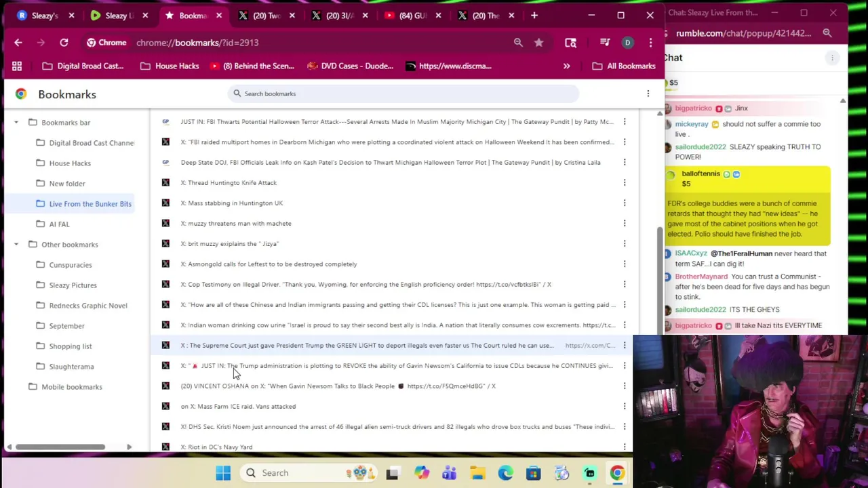Switch to the '(20) Two' X tab
Image resolution: width=868 pixels, height=488 pixels.
point(266,15)
